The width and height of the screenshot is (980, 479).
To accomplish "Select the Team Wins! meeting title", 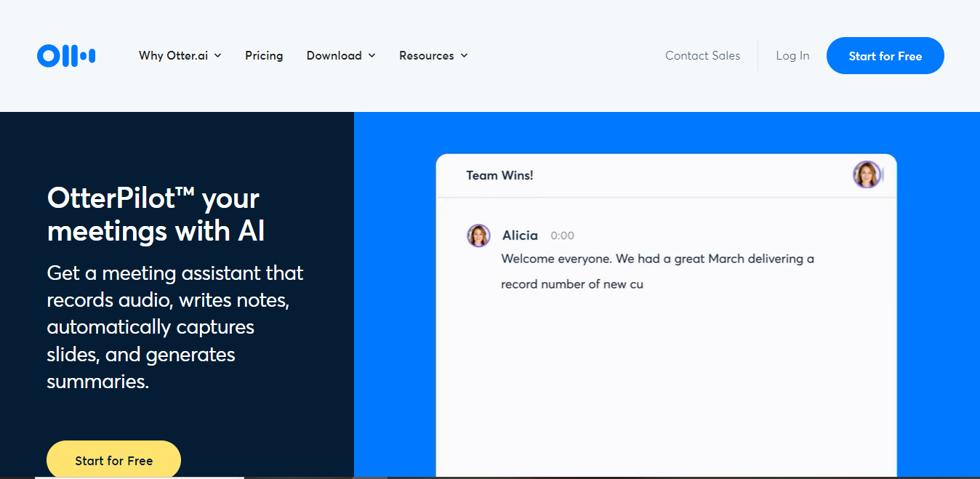I will pyautogui.click(x=499, y=175).
